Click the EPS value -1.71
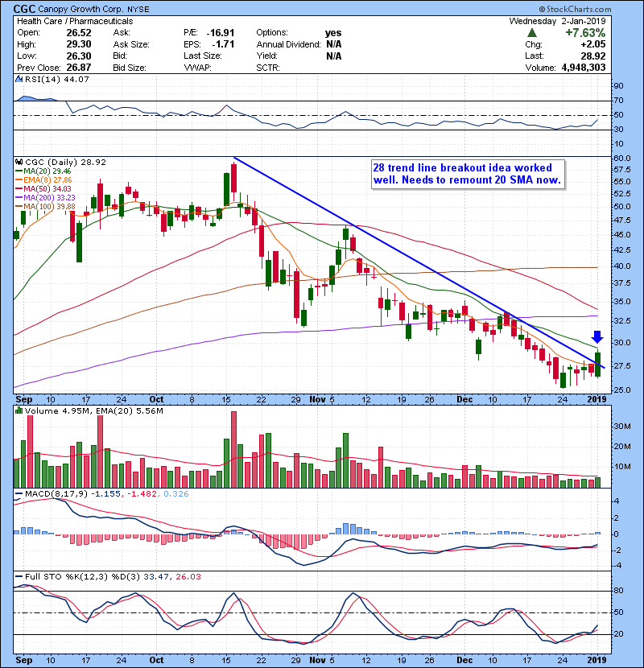This screenshot has width=644, height=668. pyautogui.click(x=223, y=44)
